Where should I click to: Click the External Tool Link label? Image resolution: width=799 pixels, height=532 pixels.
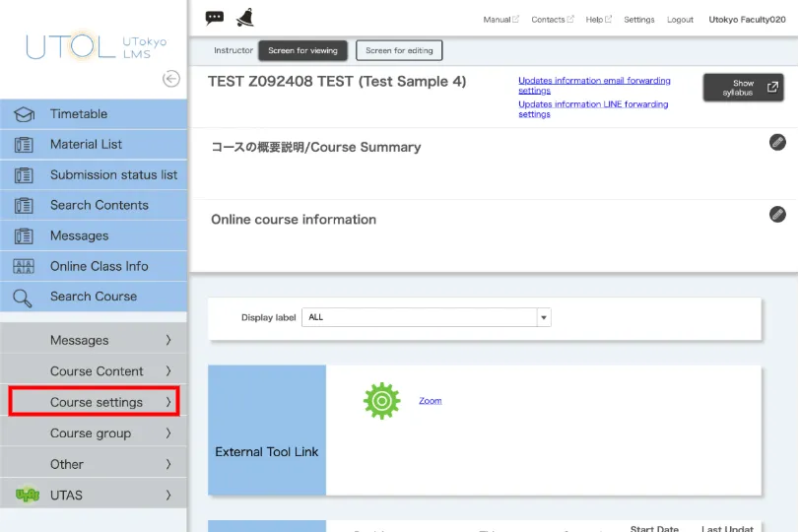[x=267, y=452]
